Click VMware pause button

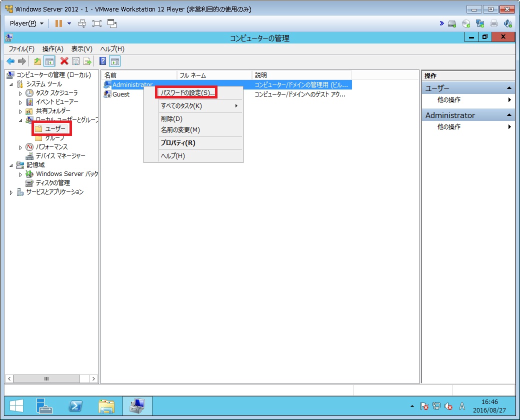(58, 23)
